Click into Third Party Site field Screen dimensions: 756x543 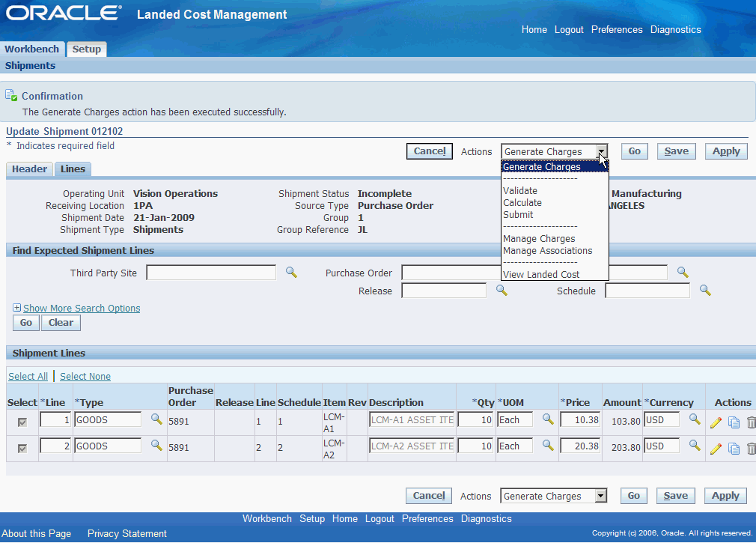(x=211, y=273)
